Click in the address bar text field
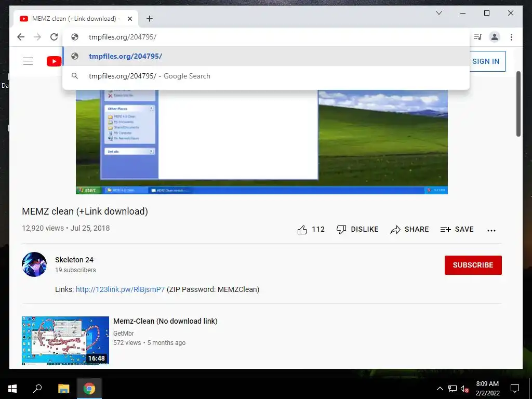Image resolution: width=532 pixels, height=399 pixels. (267, 37)
